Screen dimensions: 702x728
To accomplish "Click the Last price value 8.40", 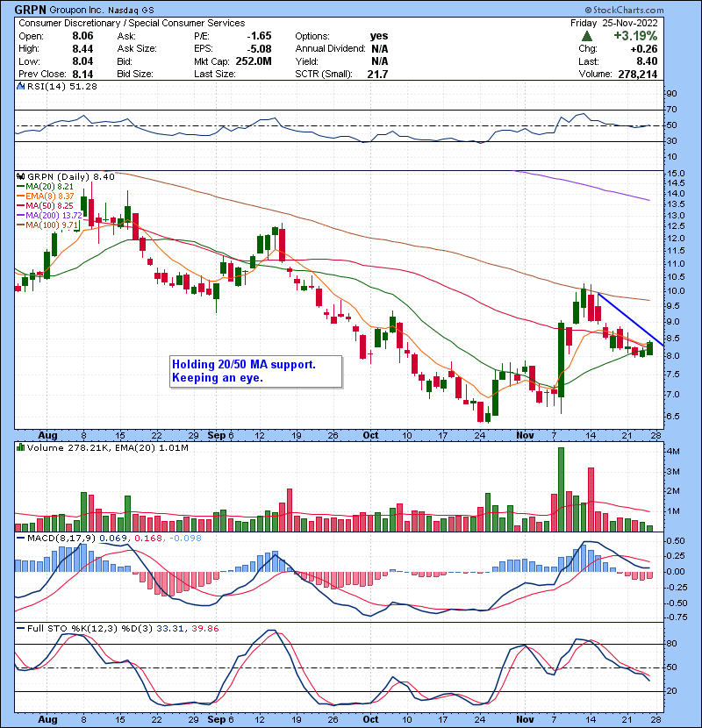I will (647, 61).
